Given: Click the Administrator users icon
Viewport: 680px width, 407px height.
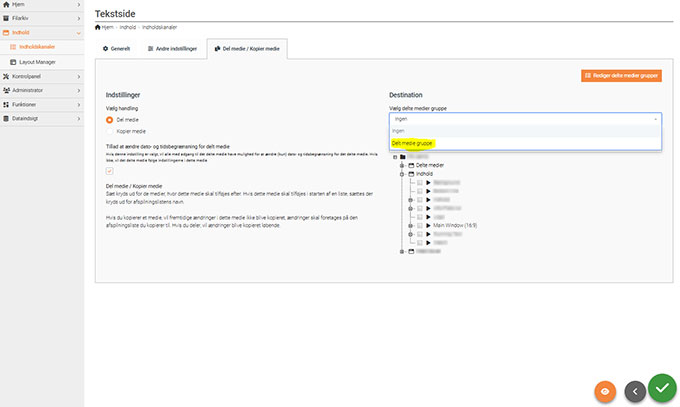Looking at the screenshot, I should coord(6,90).
